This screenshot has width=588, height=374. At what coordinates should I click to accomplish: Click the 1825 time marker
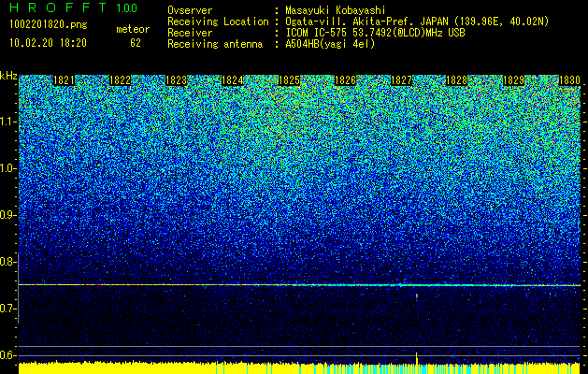tap(289, 80)
